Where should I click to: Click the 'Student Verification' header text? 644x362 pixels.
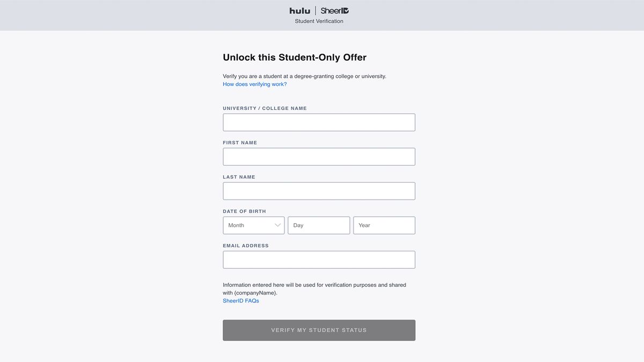pos(319,21)
